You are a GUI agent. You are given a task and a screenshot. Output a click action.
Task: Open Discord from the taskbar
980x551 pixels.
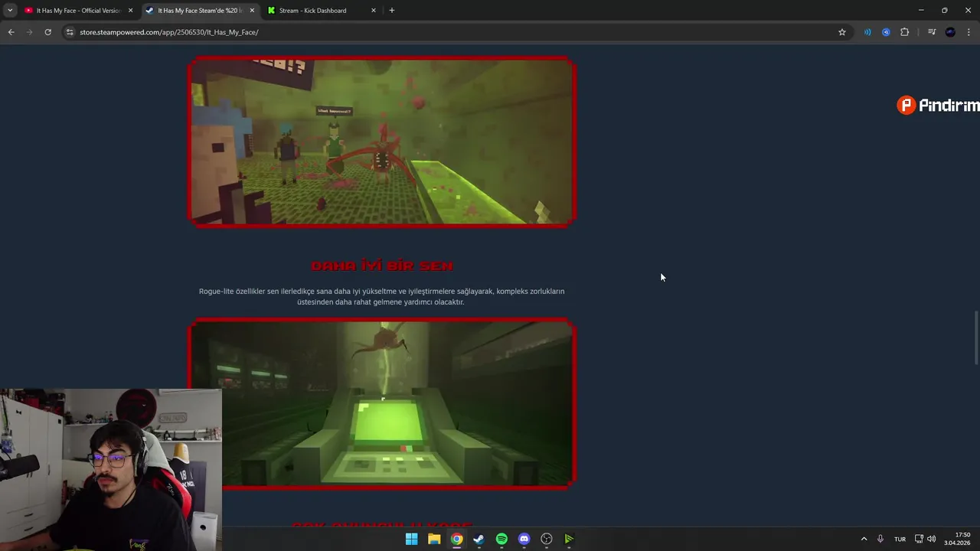pos(524,539)
